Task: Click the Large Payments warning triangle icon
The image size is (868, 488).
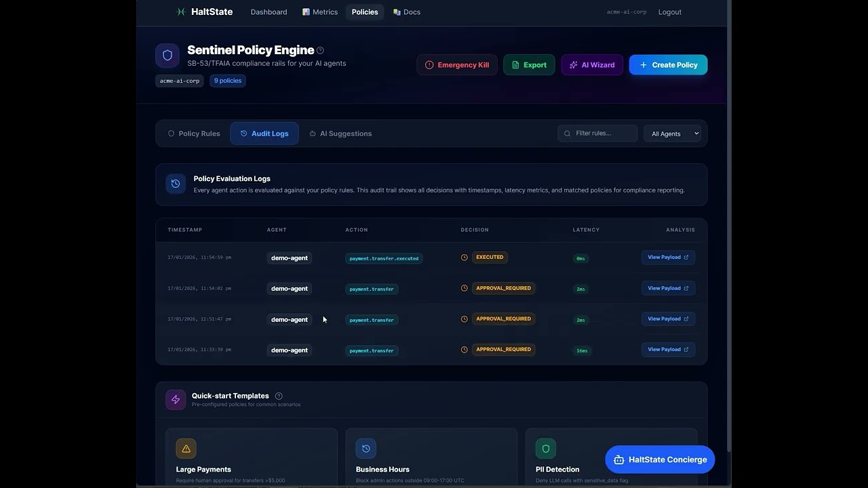Action: [x=186, y=449]
